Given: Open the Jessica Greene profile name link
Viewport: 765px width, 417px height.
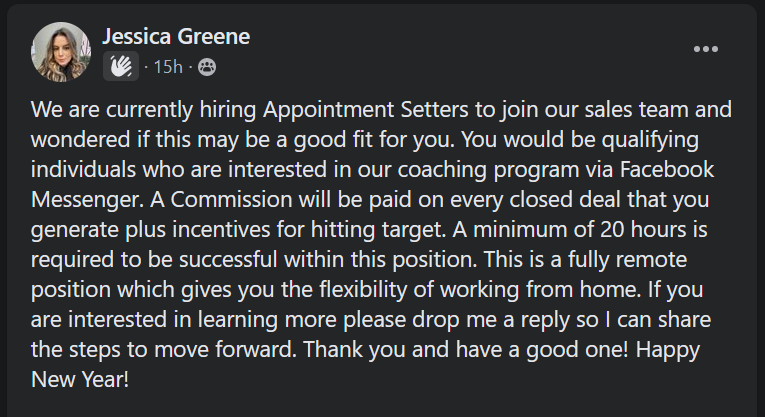Looking at the screenshot, I should (175, 37).
